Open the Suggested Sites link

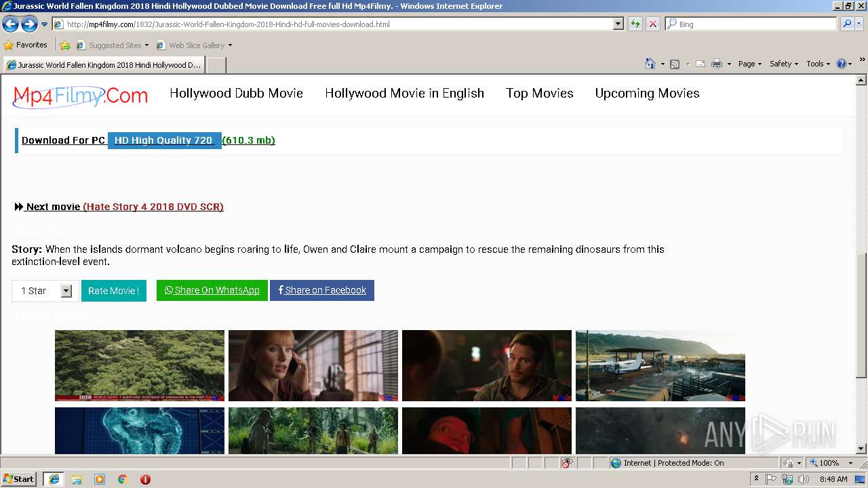point(112,45)
